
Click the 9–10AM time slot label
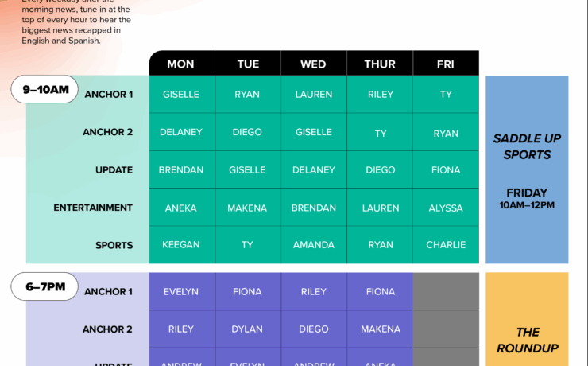46,90
